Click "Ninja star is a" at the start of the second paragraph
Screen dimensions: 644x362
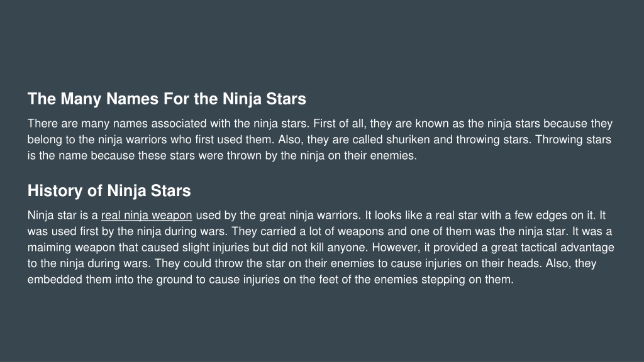tap(63, 216)
